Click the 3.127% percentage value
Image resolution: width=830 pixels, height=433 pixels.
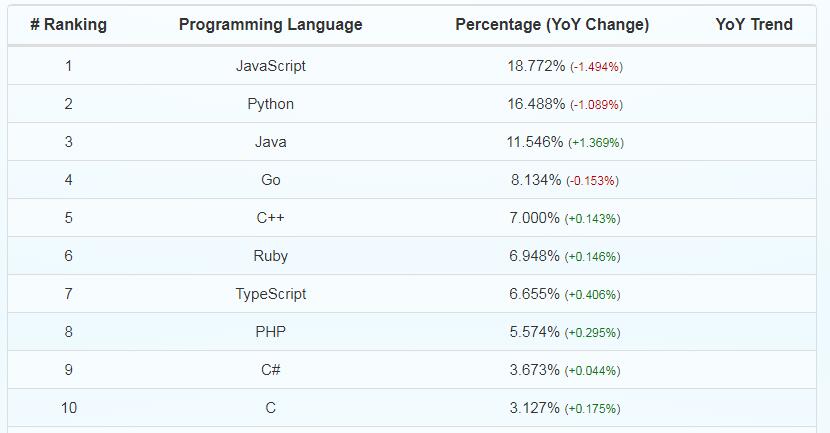[534, 408]
